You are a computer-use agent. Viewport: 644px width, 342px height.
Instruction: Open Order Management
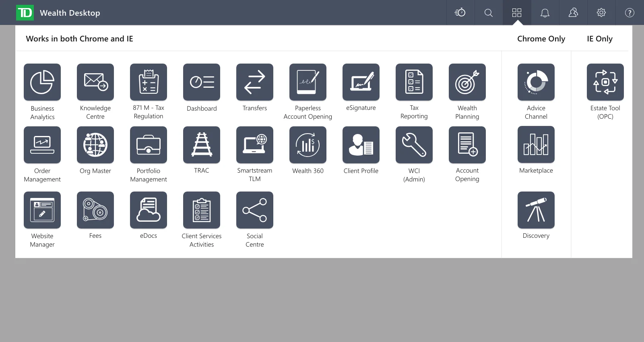coord(42,145)
